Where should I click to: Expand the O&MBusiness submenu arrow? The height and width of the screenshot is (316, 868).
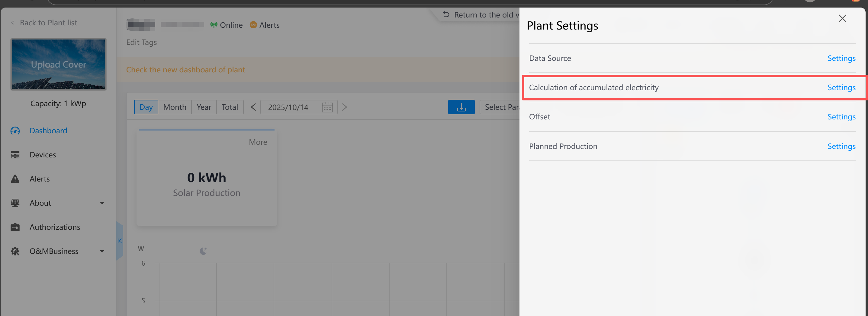point(102,251)
